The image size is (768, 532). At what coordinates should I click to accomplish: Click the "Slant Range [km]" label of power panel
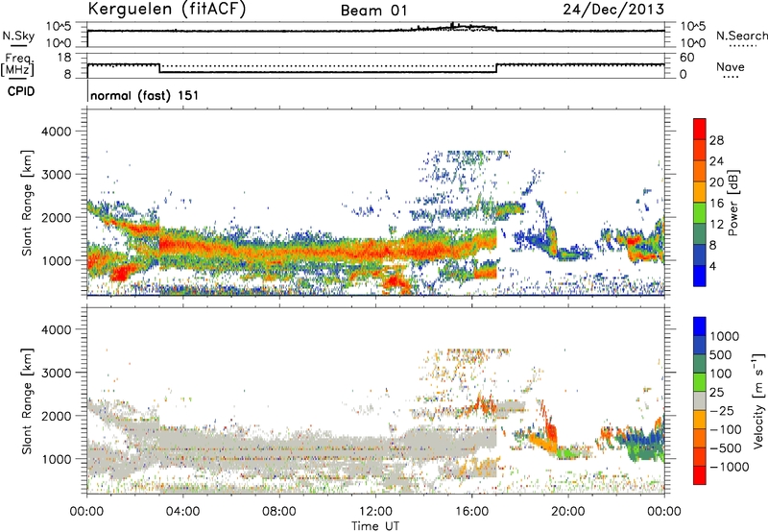coord(27,203)
